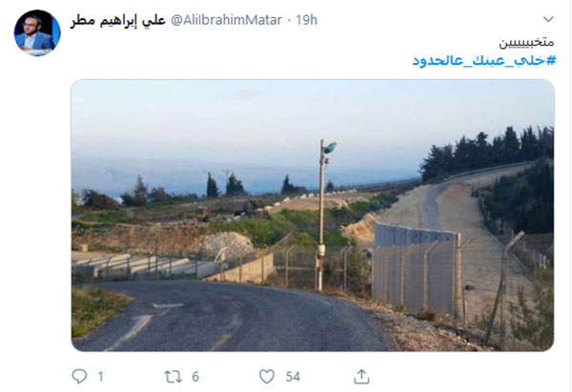This screenshot has height=392, width=572.
Task: Click the retweet count of 6
Action: [195, 377]
